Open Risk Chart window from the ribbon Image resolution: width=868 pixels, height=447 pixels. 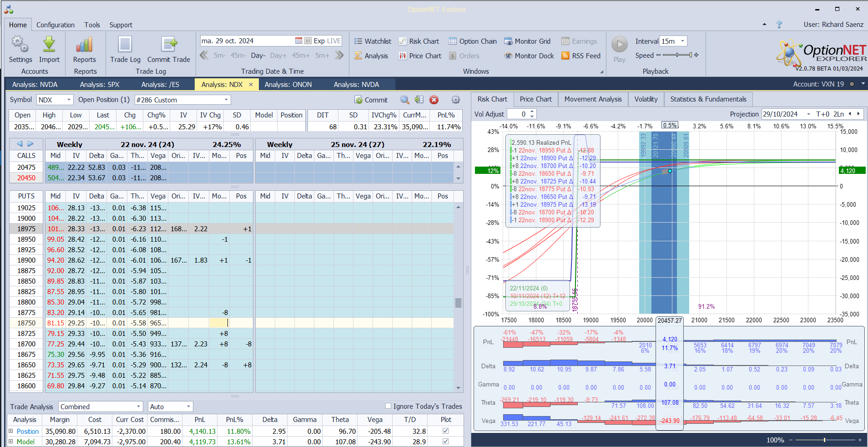point(419,41)
